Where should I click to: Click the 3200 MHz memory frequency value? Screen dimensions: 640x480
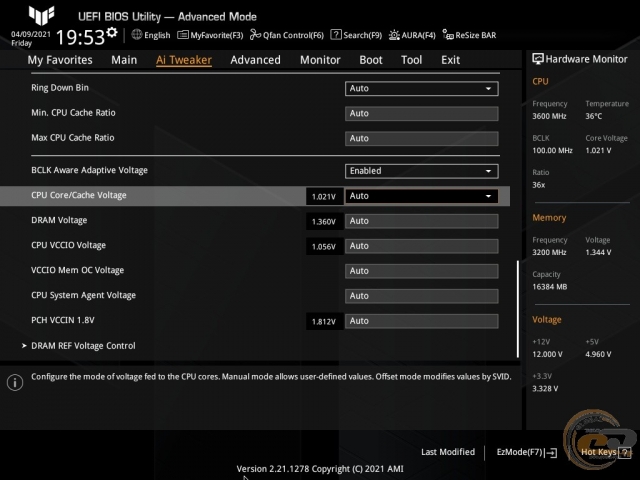[549, 253]
